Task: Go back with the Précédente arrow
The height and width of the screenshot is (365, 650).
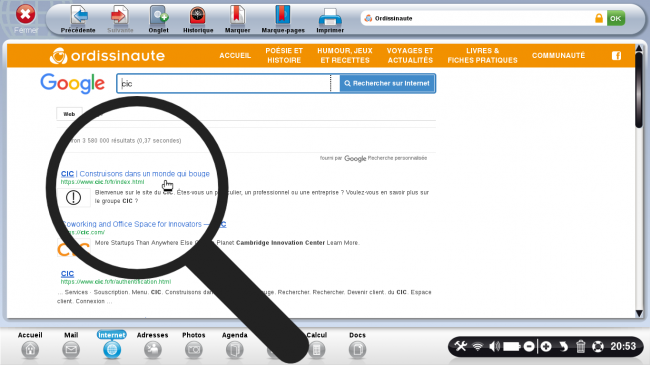Action: click(x=78, y=19)
